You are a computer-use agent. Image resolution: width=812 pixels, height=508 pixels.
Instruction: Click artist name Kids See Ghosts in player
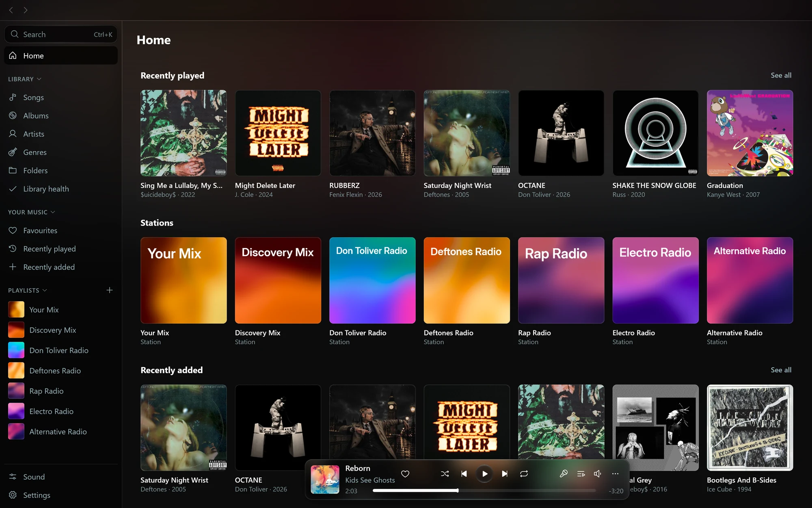(370, 480)
